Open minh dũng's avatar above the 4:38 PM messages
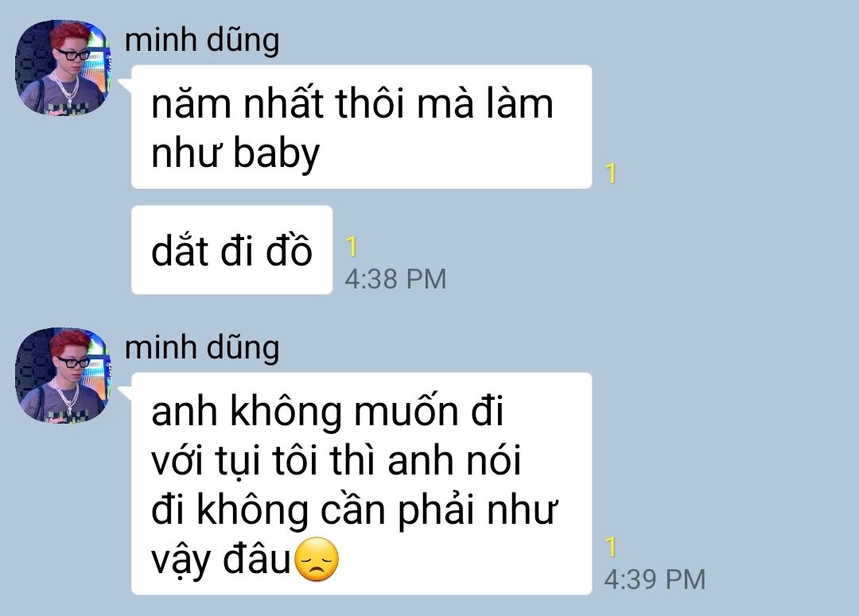The width and height of the screenshot is (859, 616). coord(63,68)
